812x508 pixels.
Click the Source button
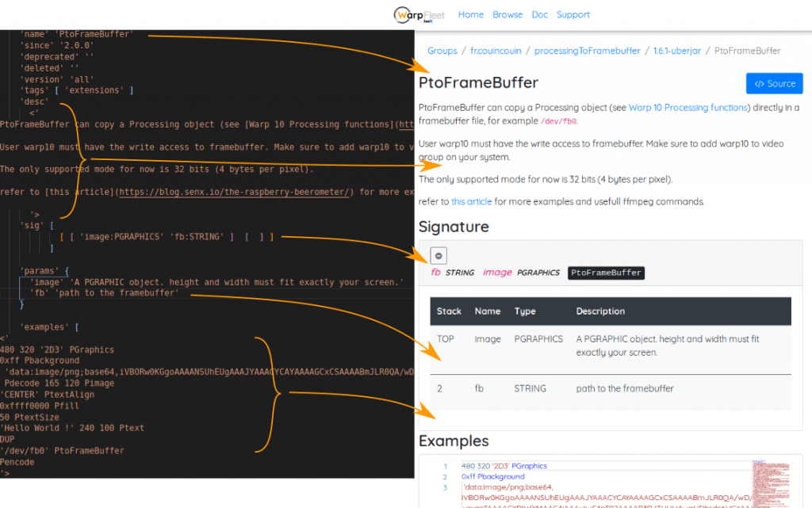click(x=774, y=84)
